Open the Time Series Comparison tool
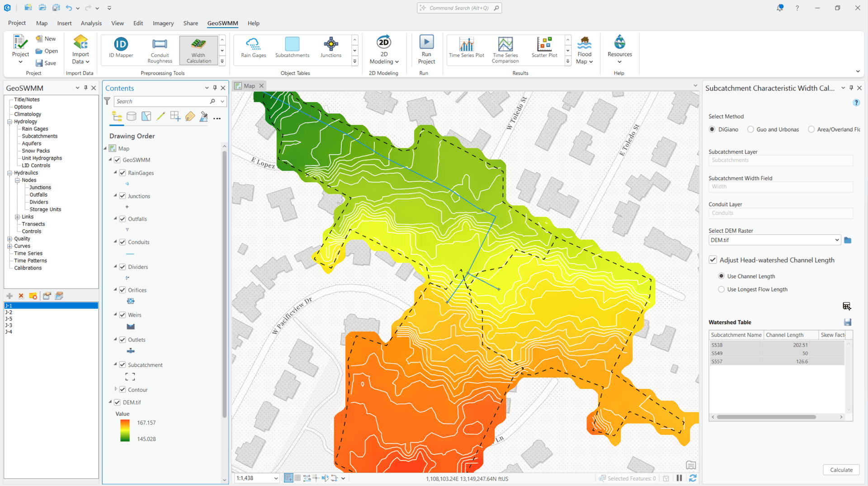 (505, 50)
